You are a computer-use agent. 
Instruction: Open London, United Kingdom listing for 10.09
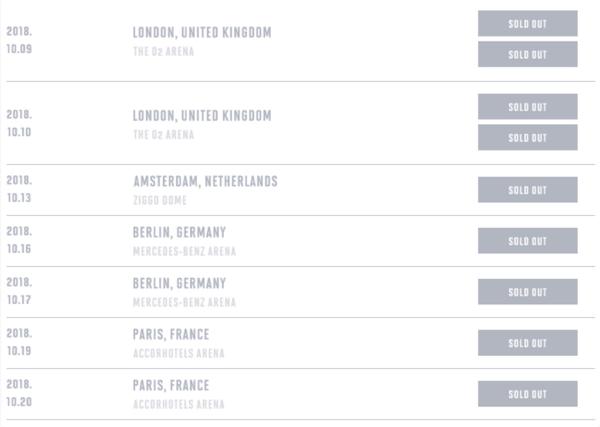click(x=202, y=32)
